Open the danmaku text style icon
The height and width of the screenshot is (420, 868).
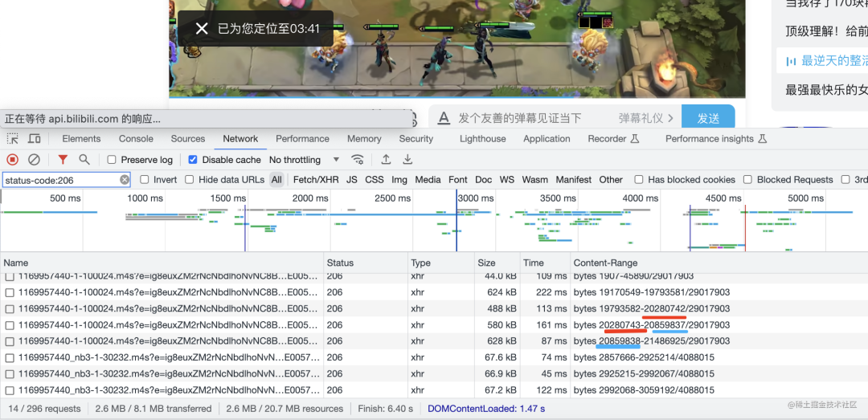[x=444, y=118]
